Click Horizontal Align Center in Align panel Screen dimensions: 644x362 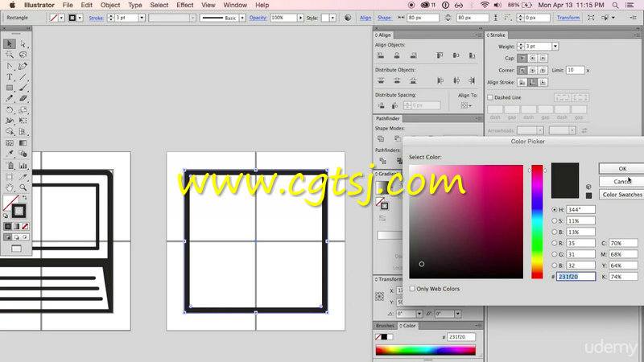tap(397, 56)
